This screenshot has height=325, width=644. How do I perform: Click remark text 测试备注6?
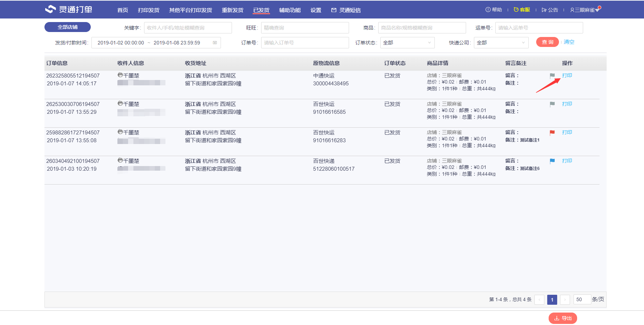(x=530, y=169)
